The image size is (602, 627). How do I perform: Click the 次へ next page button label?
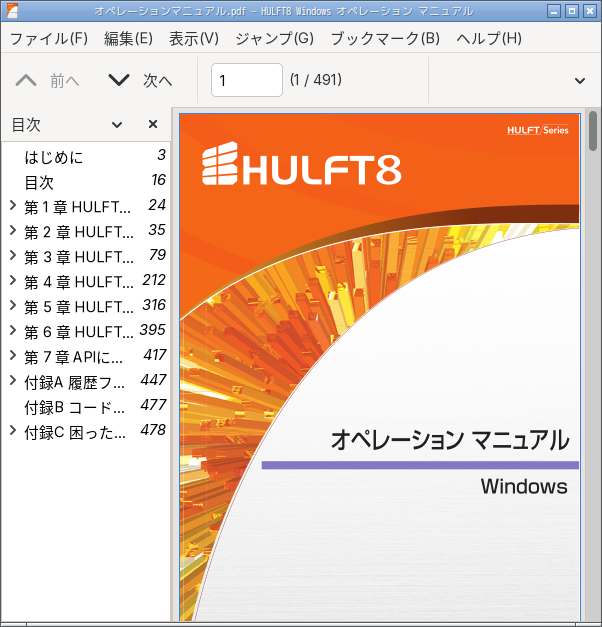coord(158,80)
